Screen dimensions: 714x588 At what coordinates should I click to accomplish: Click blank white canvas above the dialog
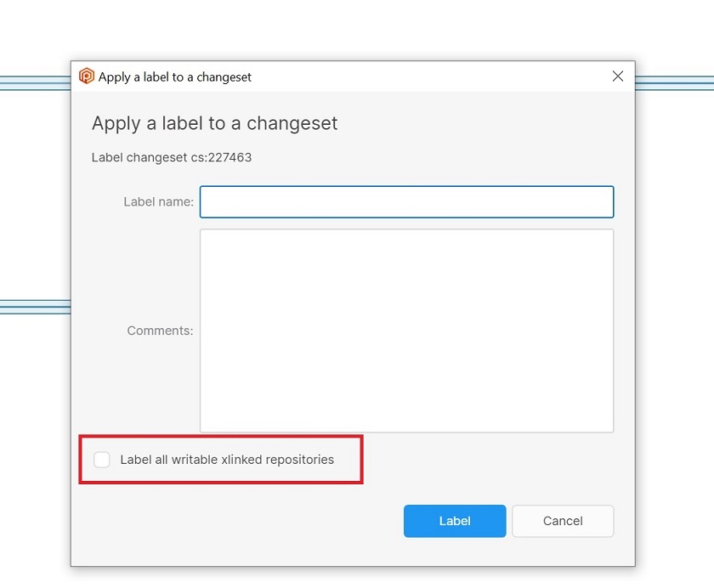[357, 30]
